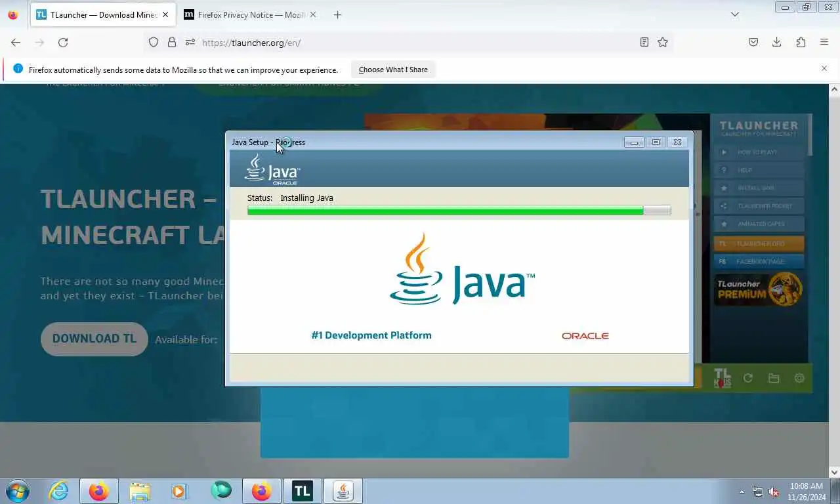Click the network icon in the system tray
This screenshot has height=504, width=840.
click(758, 492)
